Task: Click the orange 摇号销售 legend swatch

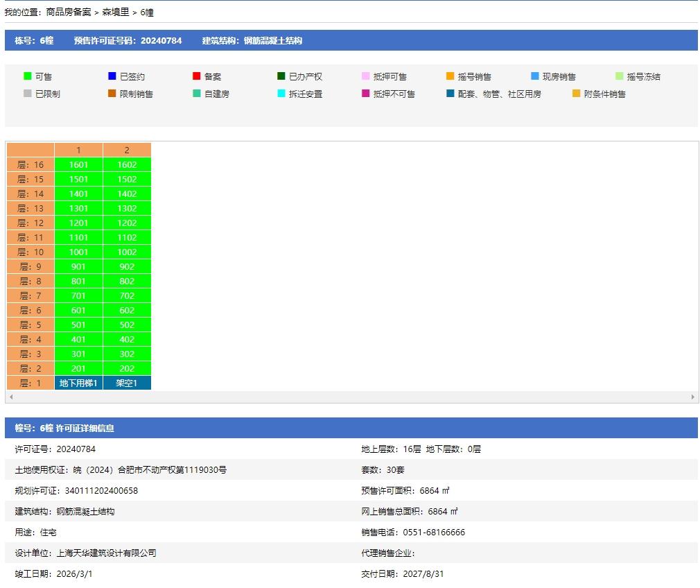Action: [x=450, y=76]
